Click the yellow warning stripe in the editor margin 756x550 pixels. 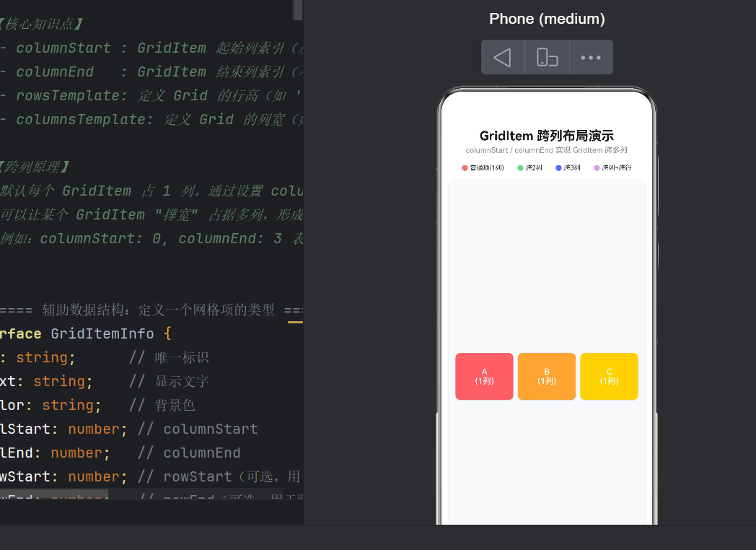click(295, 322)
